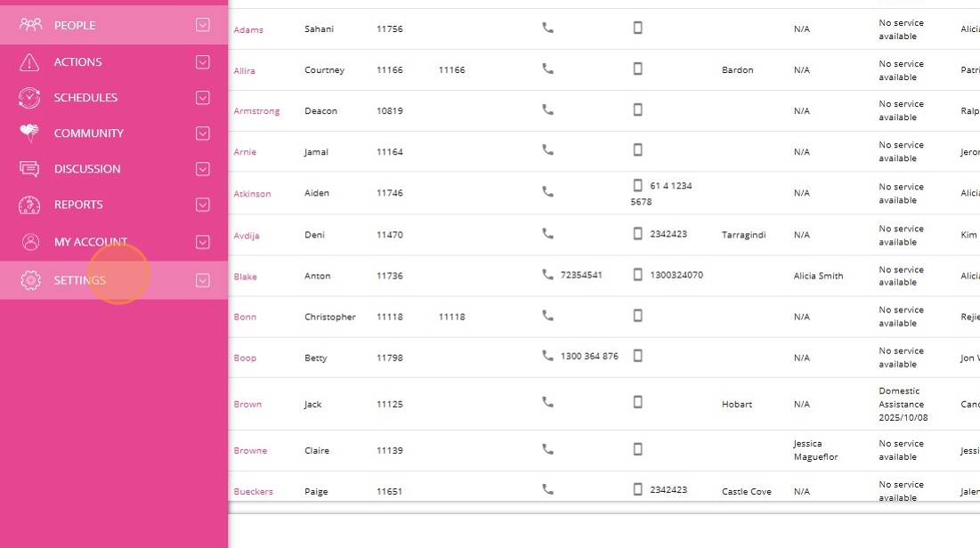
Task: Click the phone icon in Adams row
Action: (x=547, y=28)
